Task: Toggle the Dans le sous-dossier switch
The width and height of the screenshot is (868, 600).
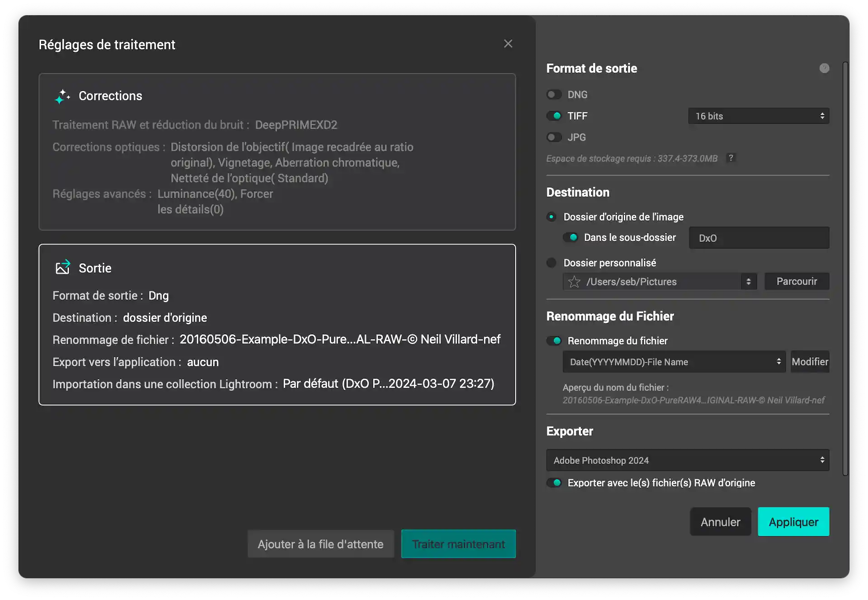Action: [570, 237]
